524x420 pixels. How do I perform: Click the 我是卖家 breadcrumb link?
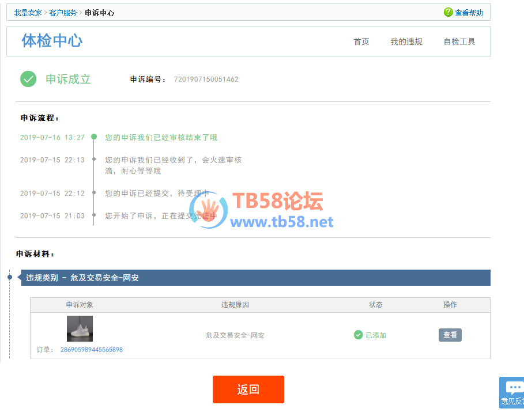pos(29,13)
